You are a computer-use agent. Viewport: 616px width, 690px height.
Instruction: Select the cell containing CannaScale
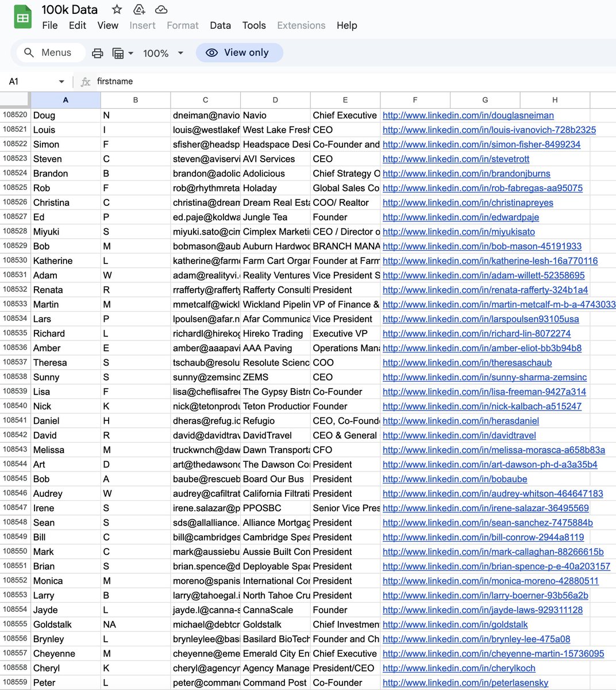click(275, 610)
